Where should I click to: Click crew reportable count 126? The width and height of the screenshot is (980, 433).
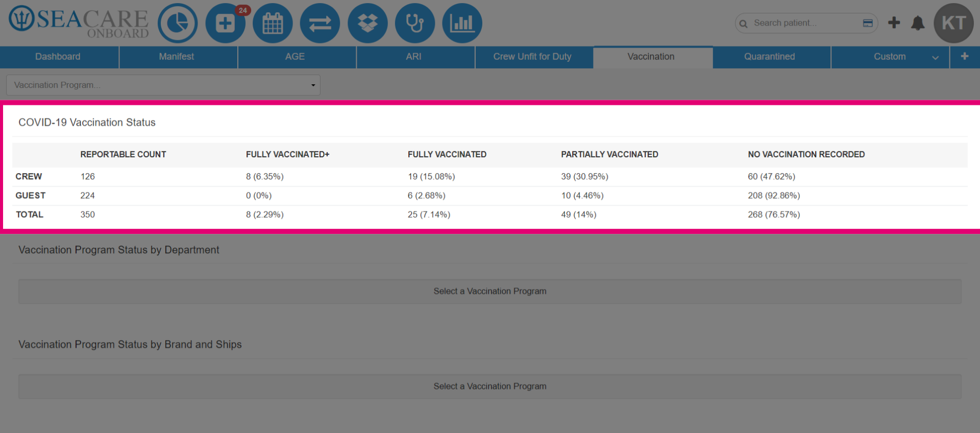tap(88, 177)
